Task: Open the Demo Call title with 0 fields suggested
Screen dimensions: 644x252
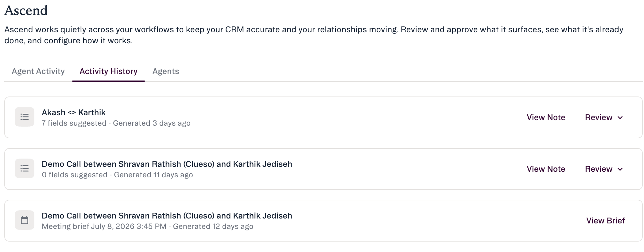Action: tap(167, 164)
